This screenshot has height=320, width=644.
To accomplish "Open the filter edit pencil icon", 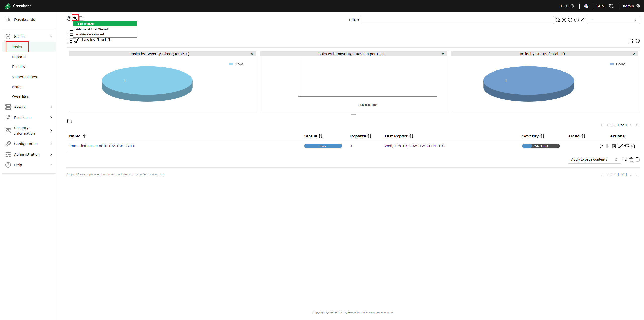I will [x=583, y=20].
